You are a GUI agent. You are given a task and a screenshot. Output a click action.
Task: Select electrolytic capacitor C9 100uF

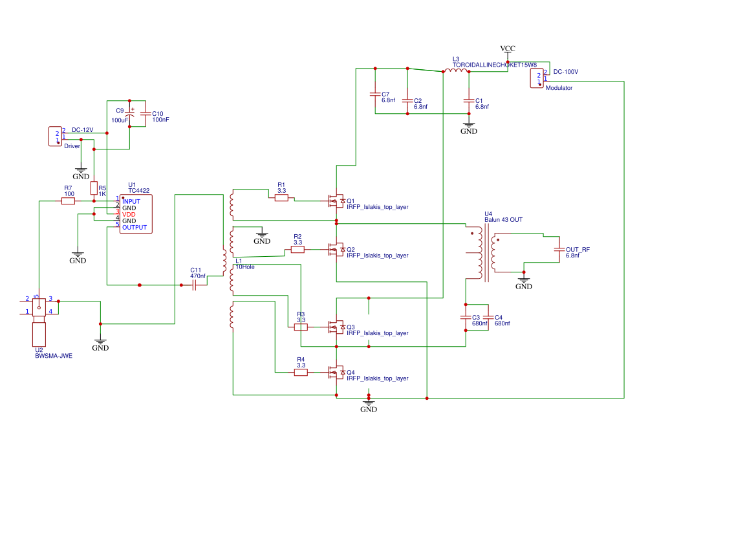[129, 114]
